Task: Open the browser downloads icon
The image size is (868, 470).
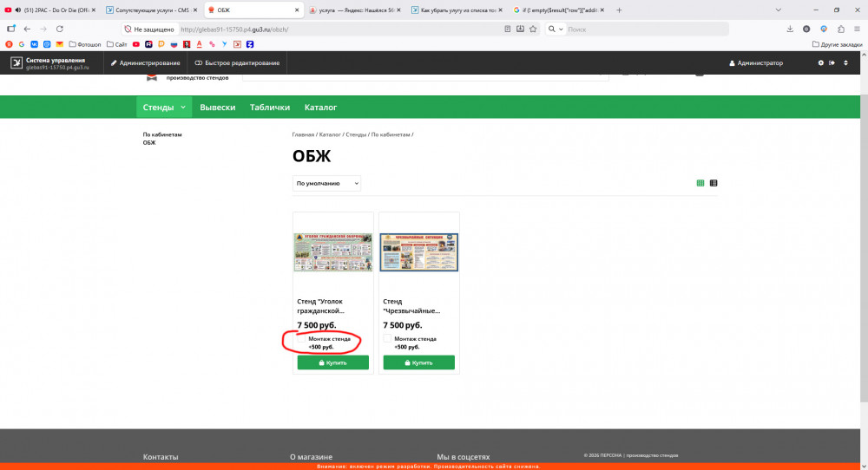Action: 790,29
